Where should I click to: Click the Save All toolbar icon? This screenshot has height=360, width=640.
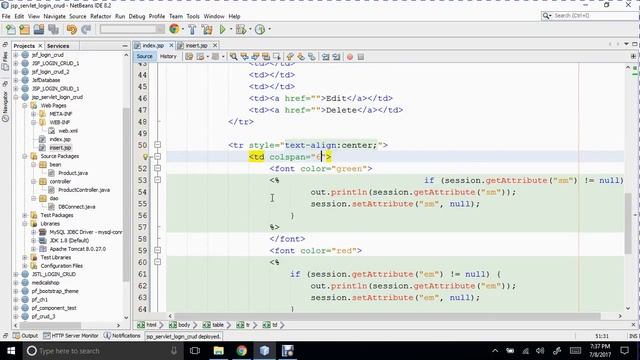(53, 29)
